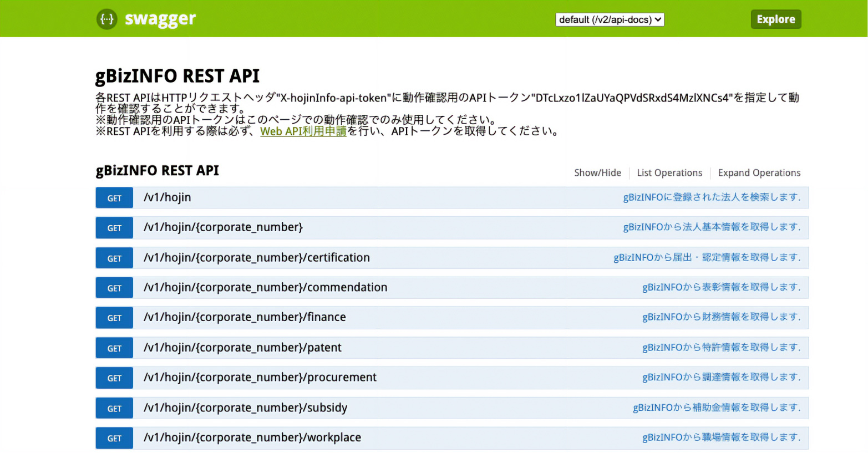Click description 特許情報を取得します

(722, 348)
